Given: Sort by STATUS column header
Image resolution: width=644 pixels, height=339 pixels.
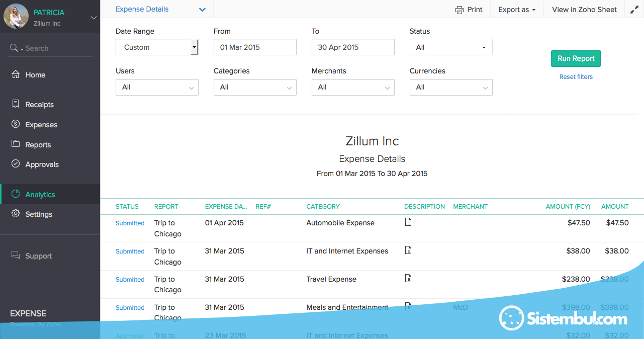Looking at the screenshot, I should (127, 207).
